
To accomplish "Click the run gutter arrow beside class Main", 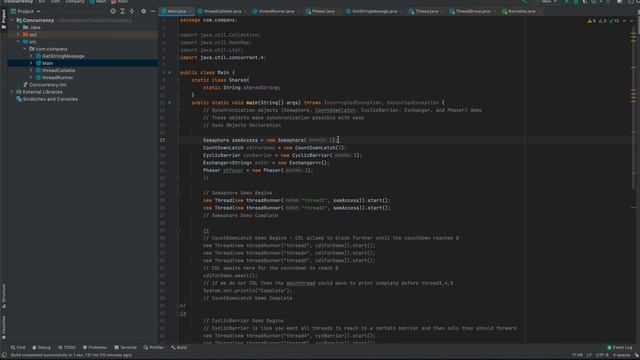I will (x=170, y=73).
